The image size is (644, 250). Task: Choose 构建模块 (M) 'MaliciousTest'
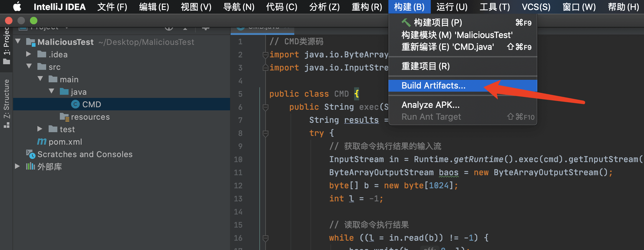tap(463, 35)
